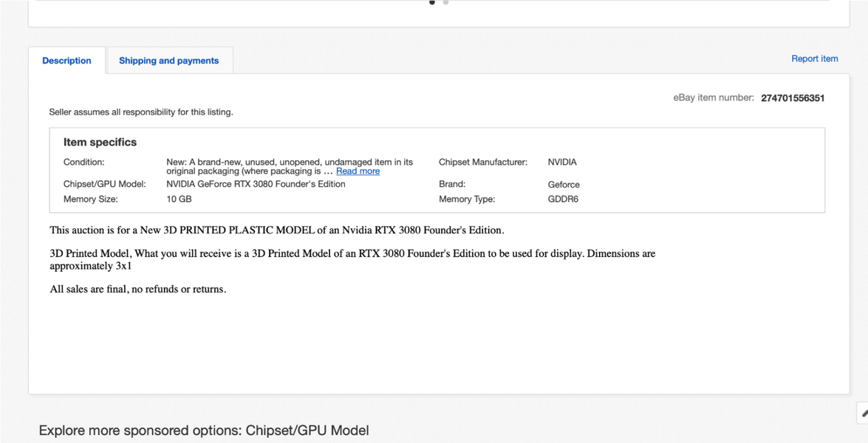Switch to Shipping and payments tab

pos(168,61)
